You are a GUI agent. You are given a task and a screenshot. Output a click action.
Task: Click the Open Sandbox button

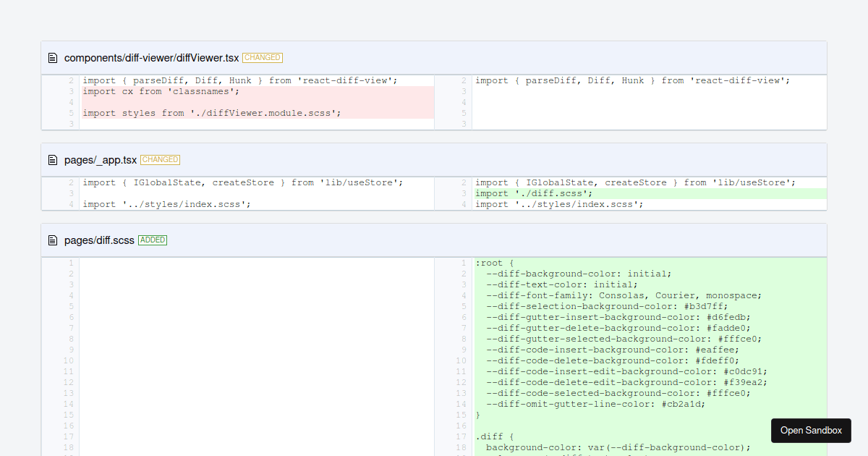tap(811, 430)
